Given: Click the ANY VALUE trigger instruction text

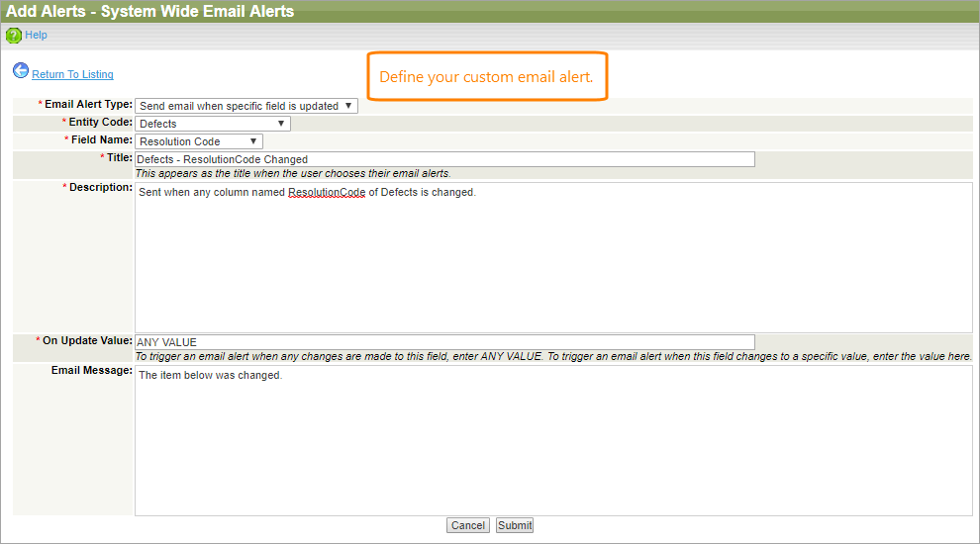Looking at the screenshot, I should click(x=553, y=357).
